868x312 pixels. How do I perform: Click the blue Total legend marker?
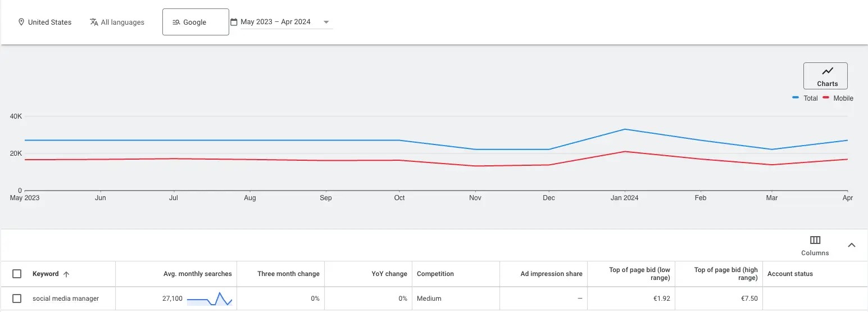click(796, 98)
